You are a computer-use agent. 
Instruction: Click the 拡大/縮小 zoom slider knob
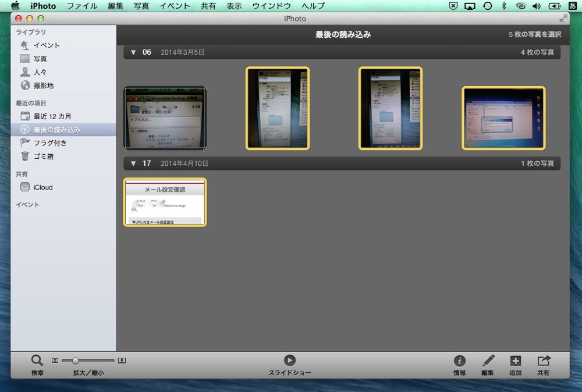coord(75,361)
